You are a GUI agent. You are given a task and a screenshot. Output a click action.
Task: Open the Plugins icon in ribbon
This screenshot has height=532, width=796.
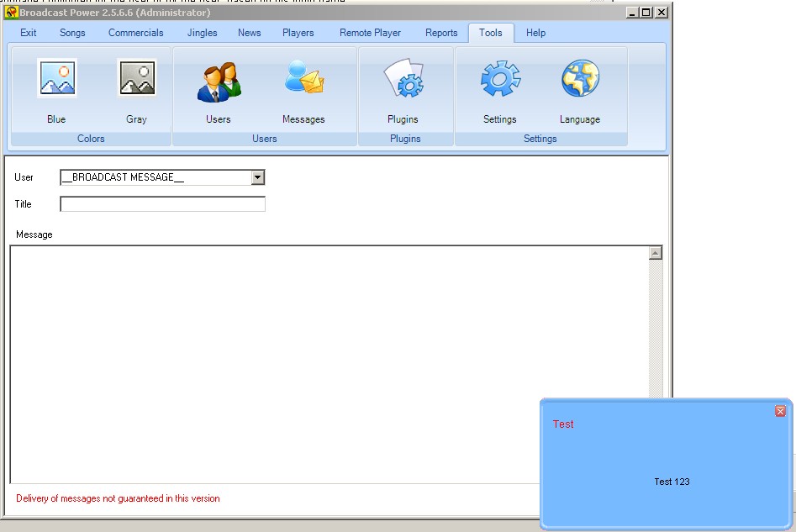(403, 78)
